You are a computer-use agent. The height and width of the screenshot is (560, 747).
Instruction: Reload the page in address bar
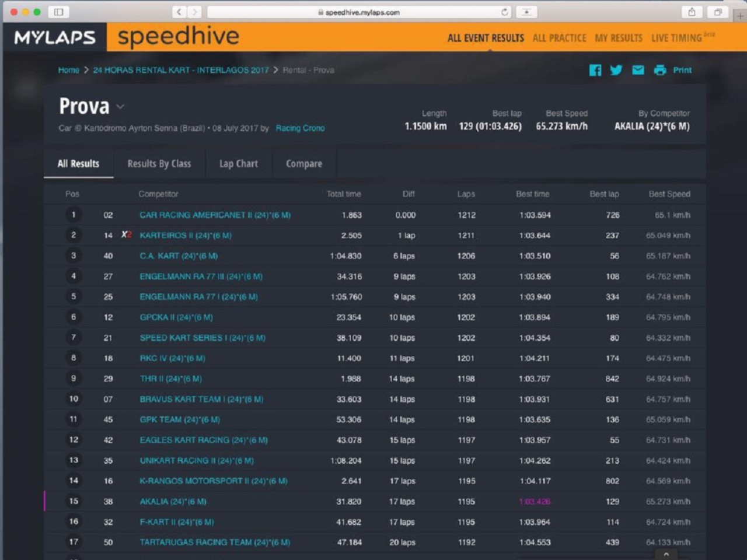[x=504, y=12]
